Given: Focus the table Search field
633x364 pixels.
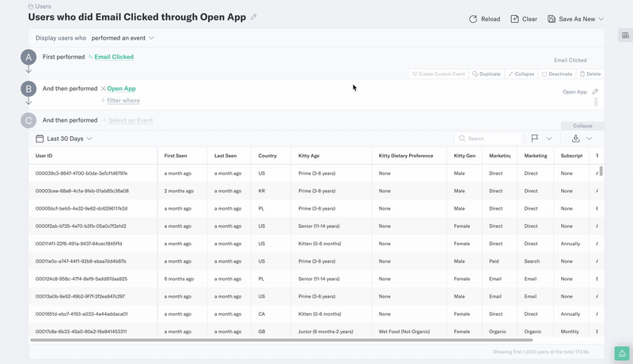Looking at the screenshot, I should (488, 138).
